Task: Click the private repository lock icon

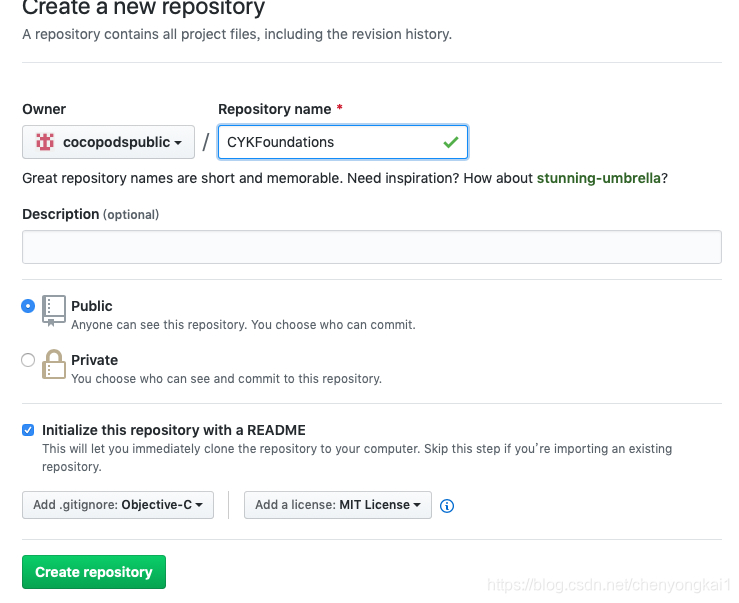Action: click(x=54, y=364)
